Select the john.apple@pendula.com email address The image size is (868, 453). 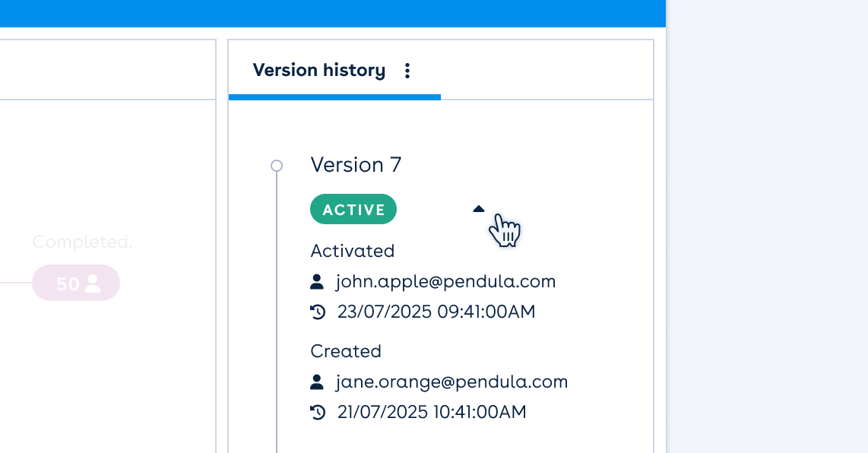[x=445, y=282]
